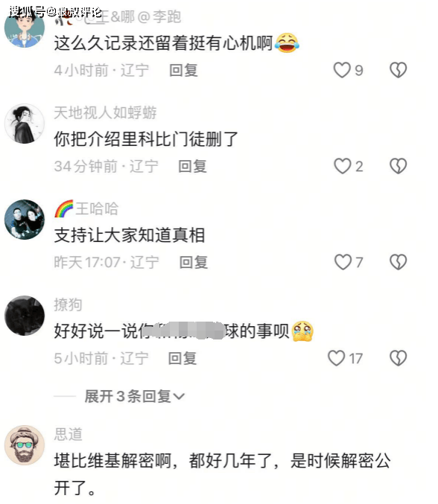Expand the 展开3条回复 replies

tap(134, 396)
